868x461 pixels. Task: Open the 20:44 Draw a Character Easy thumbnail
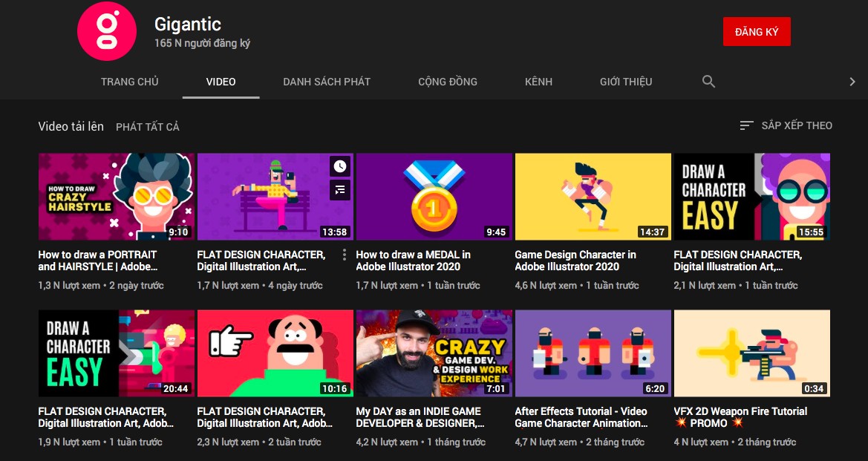117,353
